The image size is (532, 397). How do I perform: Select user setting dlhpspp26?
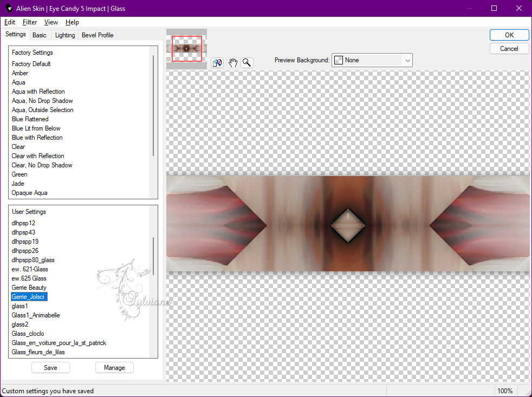[x=25, y=251]
